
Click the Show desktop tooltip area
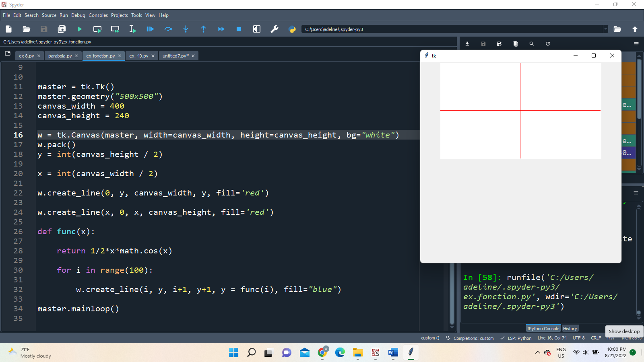623,331
